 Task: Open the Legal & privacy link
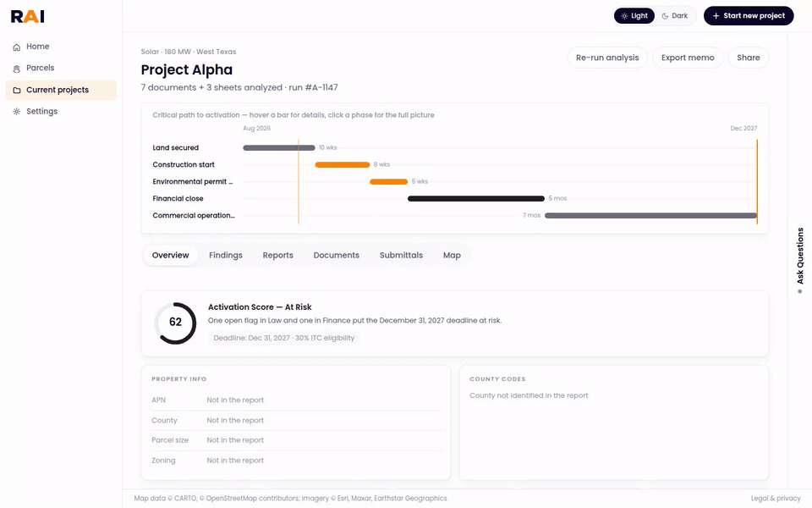click(x=776, y=498)
